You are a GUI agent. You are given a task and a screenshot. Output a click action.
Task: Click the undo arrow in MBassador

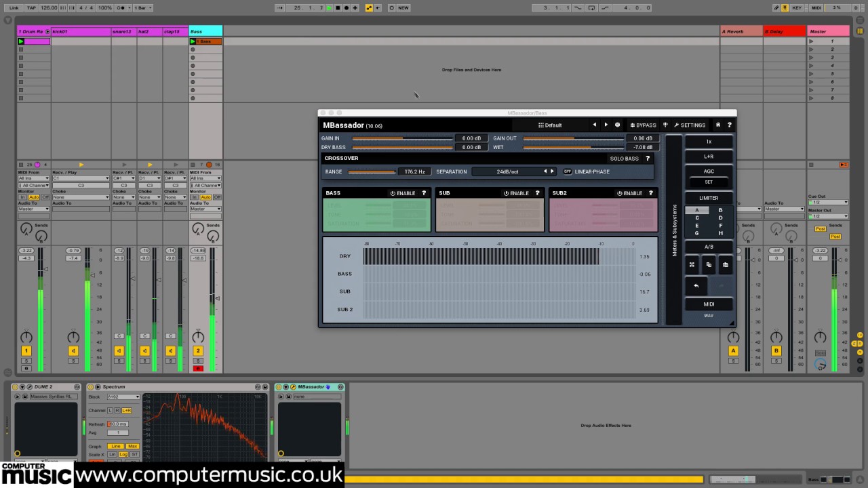coord(696,286)
